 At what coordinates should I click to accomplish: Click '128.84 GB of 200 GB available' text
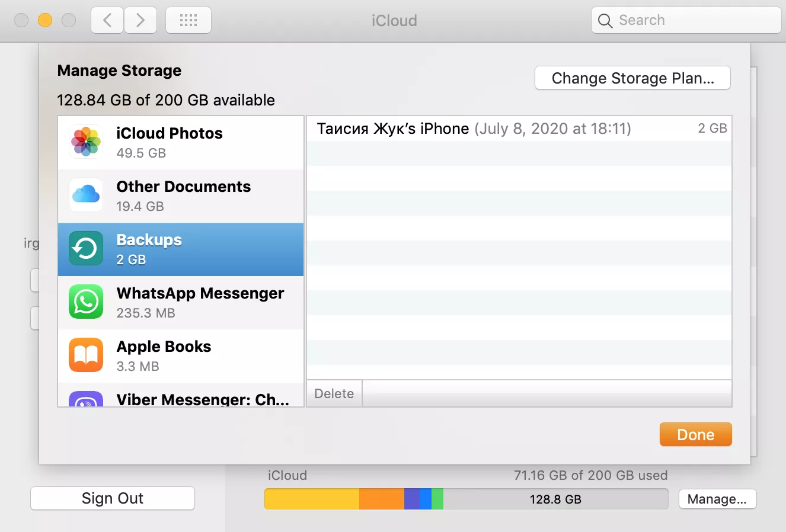click(x=166, y=100)
